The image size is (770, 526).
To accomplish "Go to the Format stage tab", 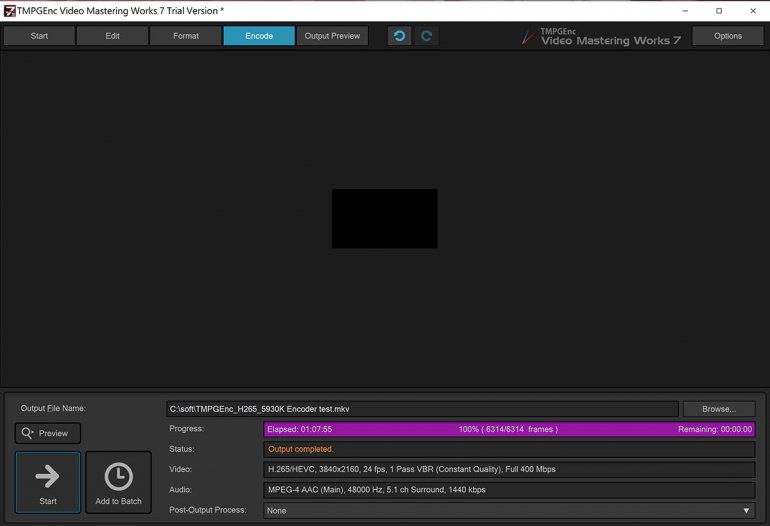I will (186, 36).
